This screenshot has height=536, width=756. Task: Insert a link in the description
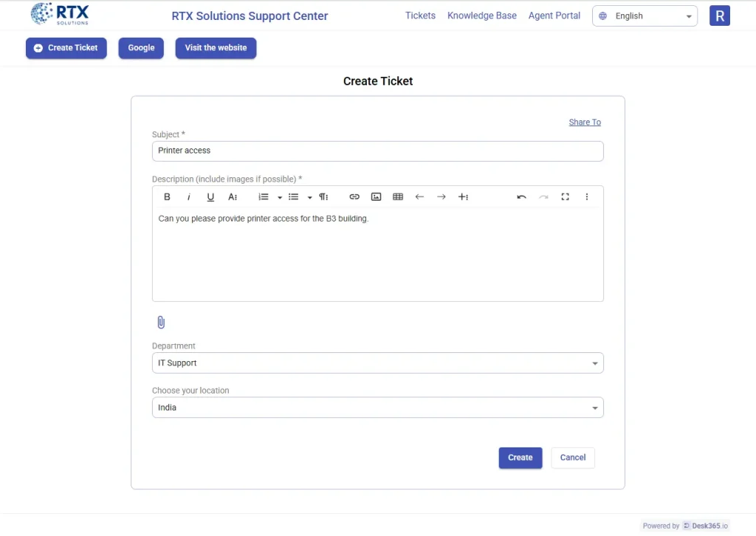[354, 196]
